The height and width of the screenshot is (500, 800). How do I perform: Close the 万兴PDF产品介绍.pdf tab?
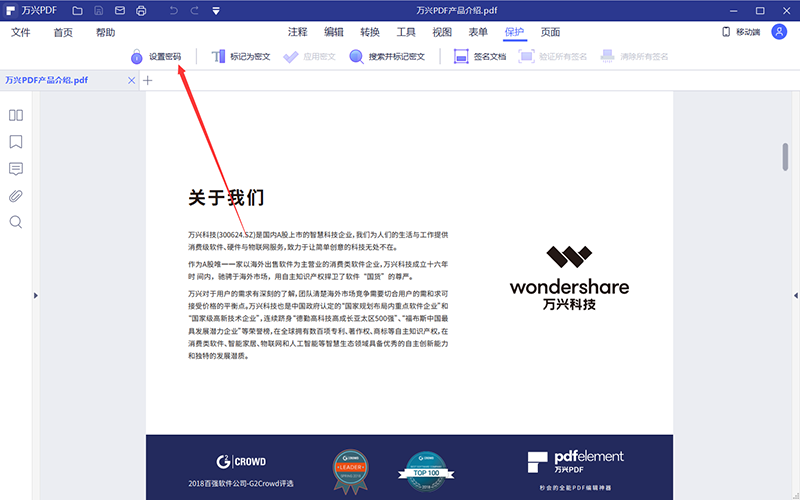(132, 81)
